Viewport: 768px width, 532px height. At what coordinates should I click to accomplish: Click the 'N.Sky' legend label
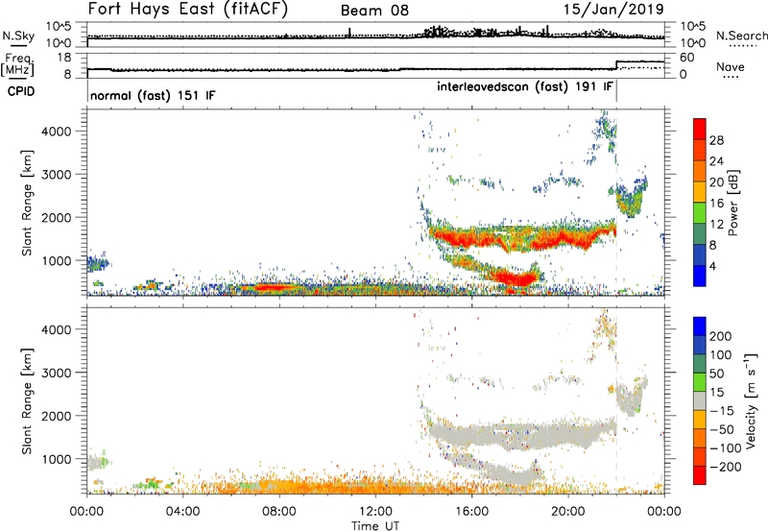point(18,36)
